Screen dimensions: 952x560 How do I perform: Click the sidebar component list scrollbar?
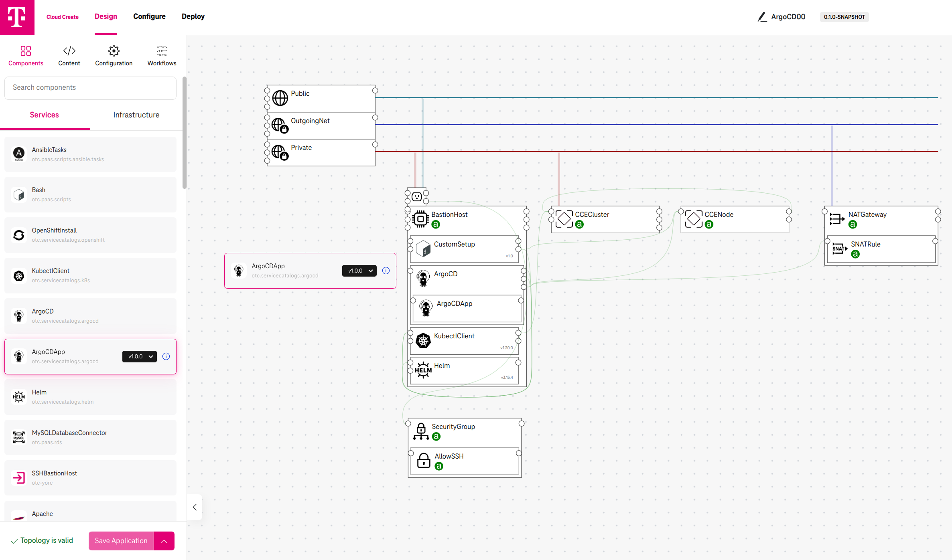pos(185,132)
